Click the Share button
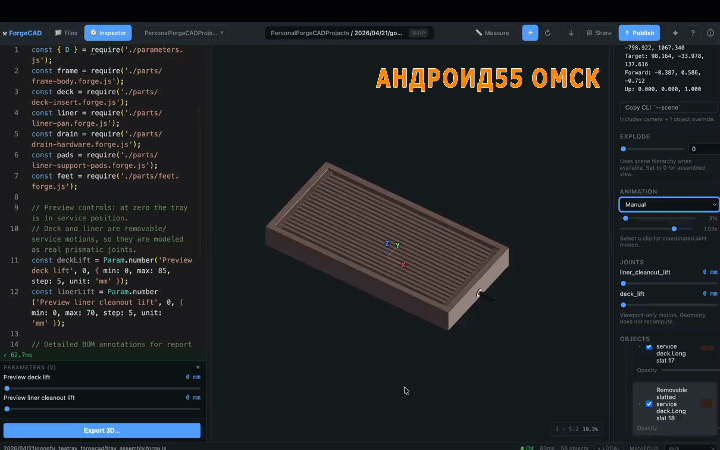This screenshot has height=450, width=720. [x=599, y=33]
